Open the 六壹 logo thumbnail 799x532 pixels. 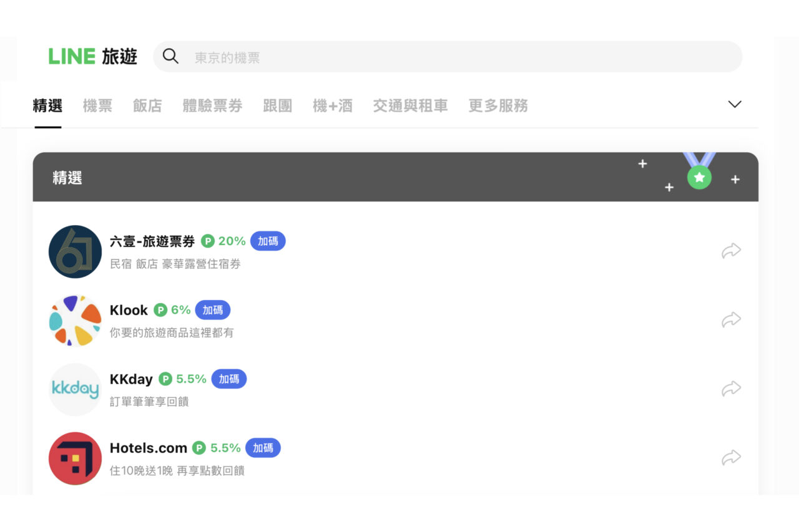click(x=75, y=251)
